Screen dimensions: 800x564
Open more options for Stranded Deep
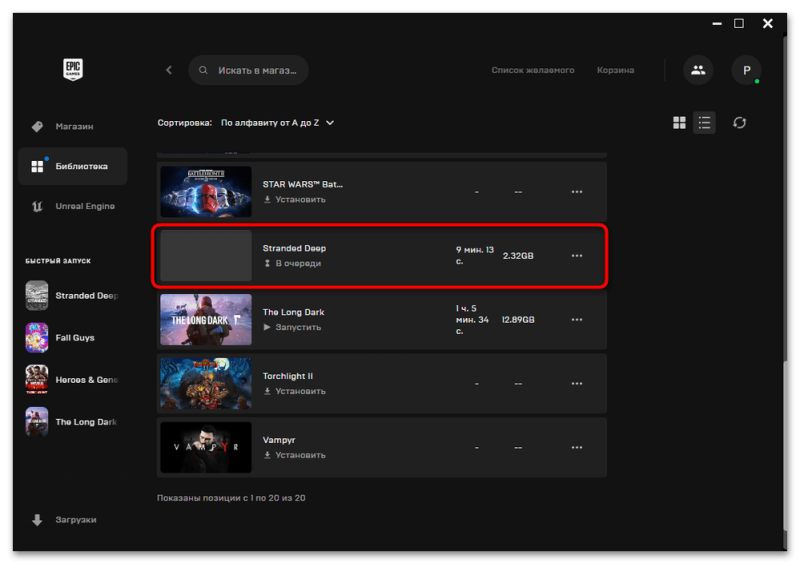(x=577, y=256)
